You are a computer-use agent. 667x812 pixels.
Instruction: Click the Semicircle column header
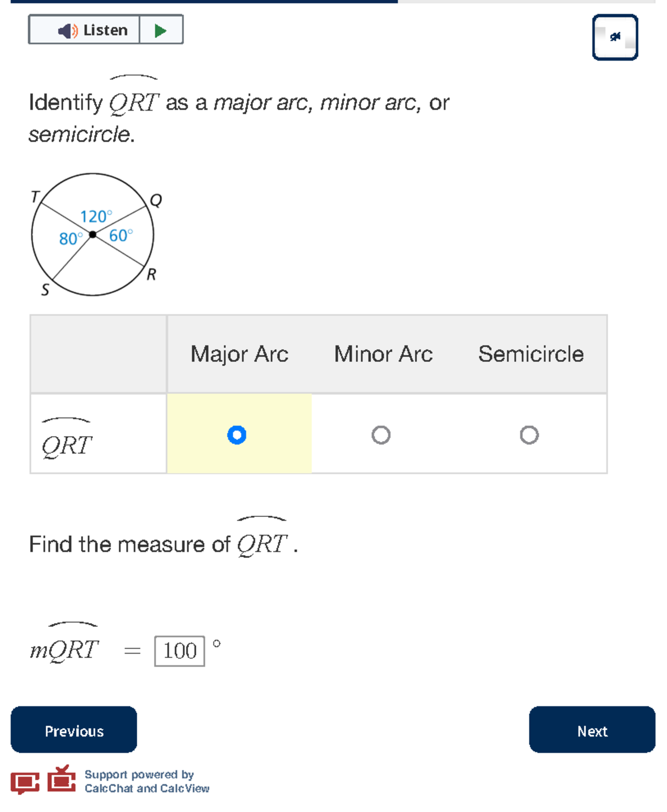coord(532,354)
